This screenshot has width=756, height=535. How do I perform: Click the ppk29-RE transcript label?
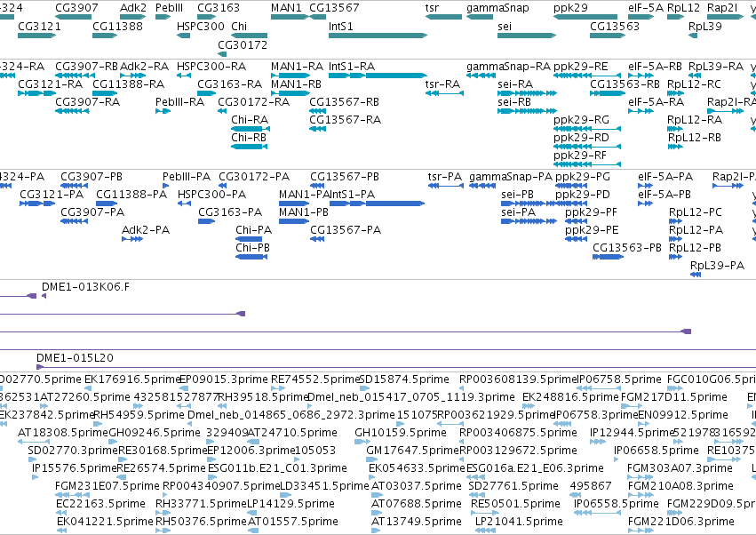(580, 66)
